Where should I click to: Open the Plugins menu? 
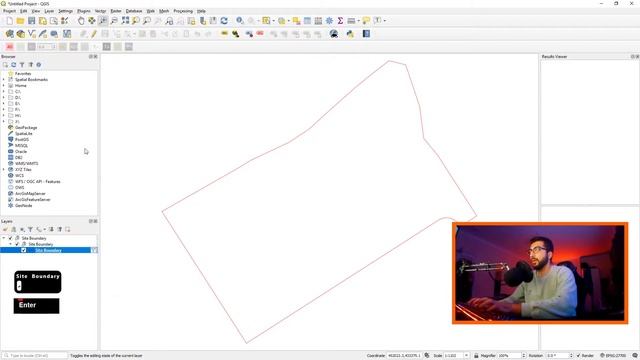coord(84,11)
